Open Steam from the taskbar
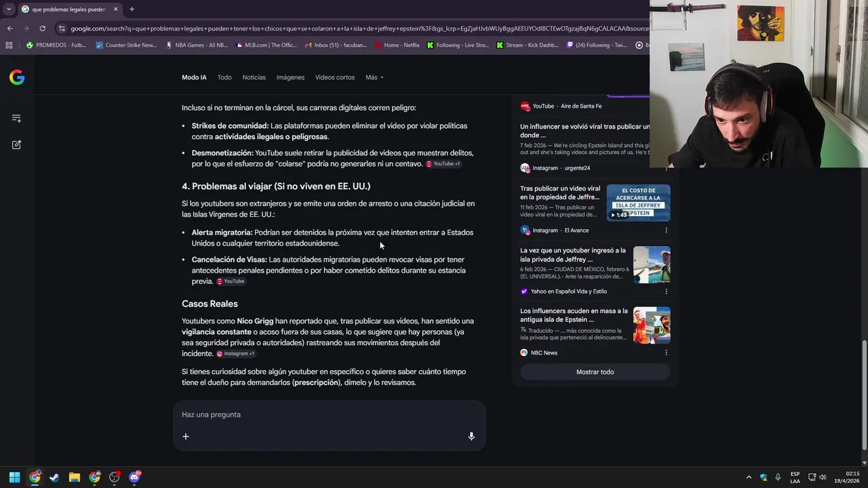This screenshot has height=488, width=868. [54, 477]
